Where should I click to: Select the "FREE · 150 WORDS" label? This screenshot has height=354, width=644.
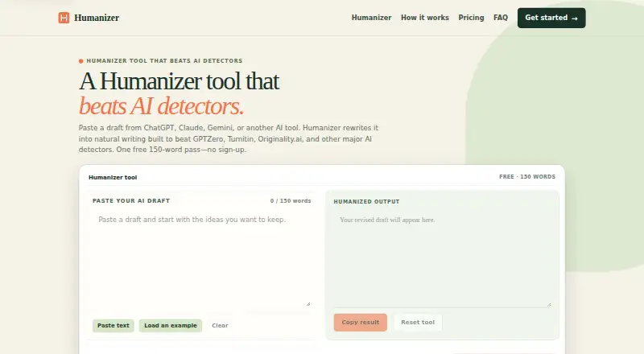(527, 176)
